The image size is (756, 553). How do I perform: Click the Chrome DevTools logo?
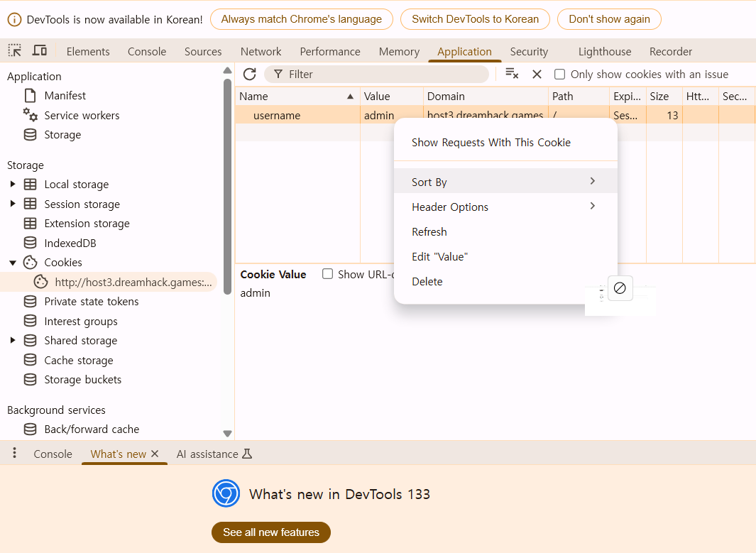coord(226,493)
